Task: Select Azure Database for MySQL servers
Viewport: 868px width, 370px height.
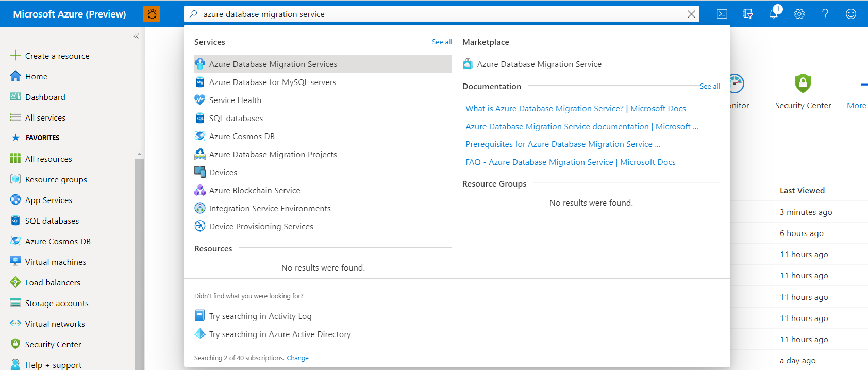Action: [272, 82]
